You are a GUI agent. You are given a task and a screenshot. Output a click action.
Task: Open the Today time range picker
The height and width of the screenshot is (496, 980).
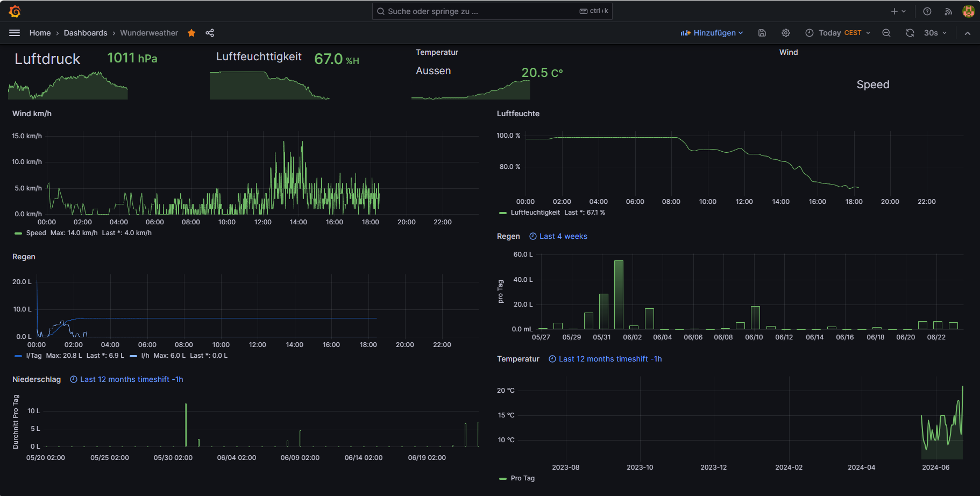click(837, 33)
